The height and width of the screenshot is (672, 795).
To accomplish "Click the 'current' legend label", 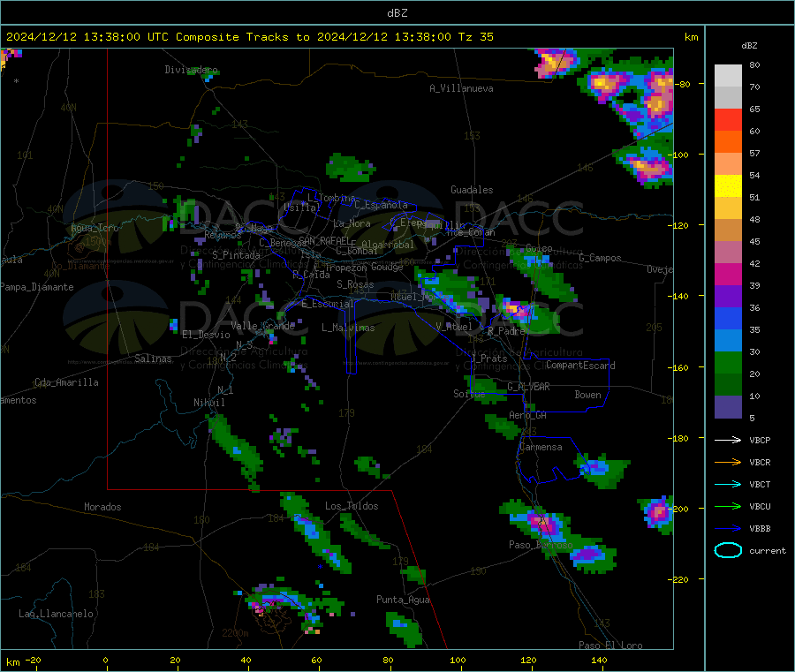I will (x=768, y=550).
